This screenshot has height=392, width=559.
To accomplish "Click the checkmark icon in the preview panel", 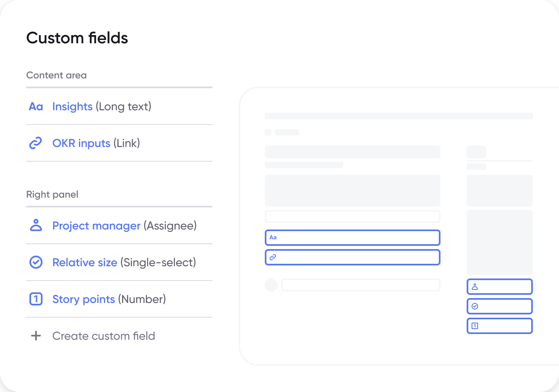I will (475, 306).
